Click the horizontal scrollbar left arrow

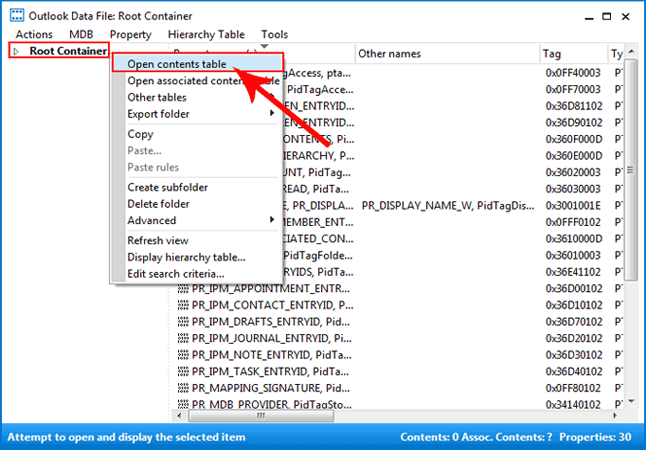tap(179, 416)
